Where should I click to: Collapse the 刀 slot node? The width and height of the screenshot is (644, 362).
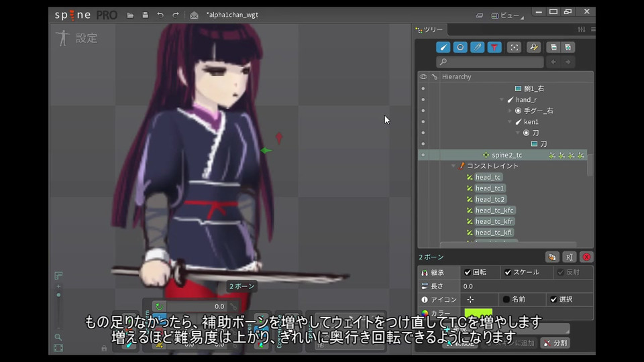517,133
